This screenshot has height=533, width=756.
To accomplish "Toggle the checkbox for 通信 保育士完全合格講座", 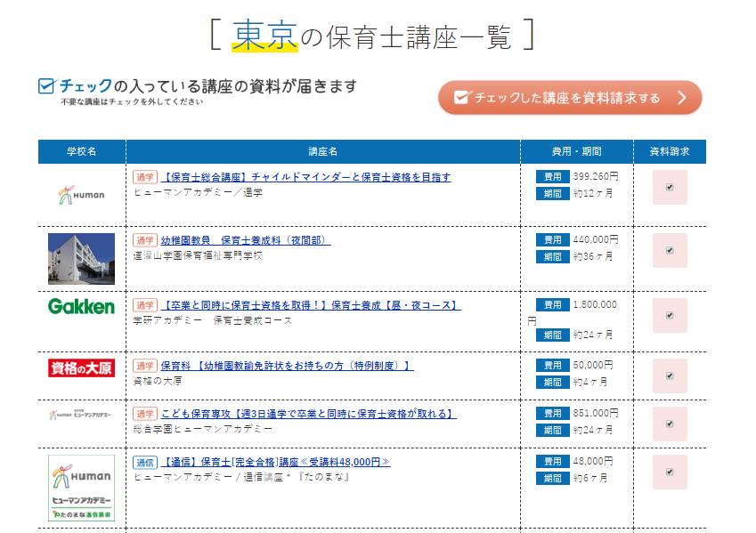I will coord(670,472).
